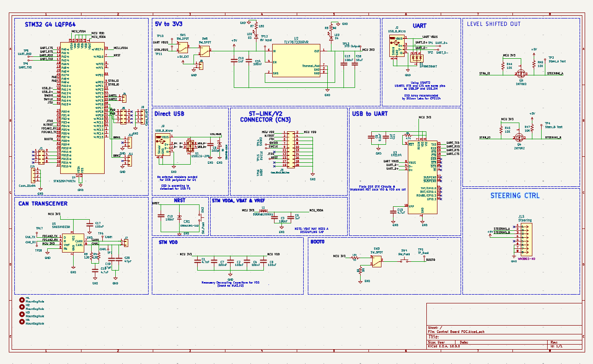Select LED D4 near resistor R8

(331, 37)
